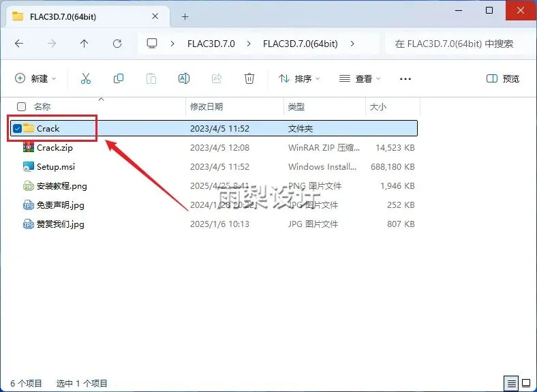Add a new tab with plus button
Screen dimensions: 537x392
185,16
